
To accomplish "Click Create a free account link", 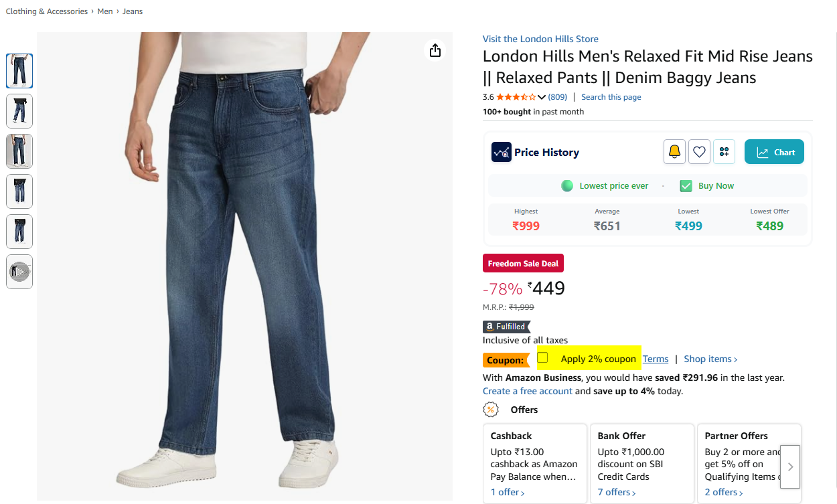I will click(x=528, y=391).
